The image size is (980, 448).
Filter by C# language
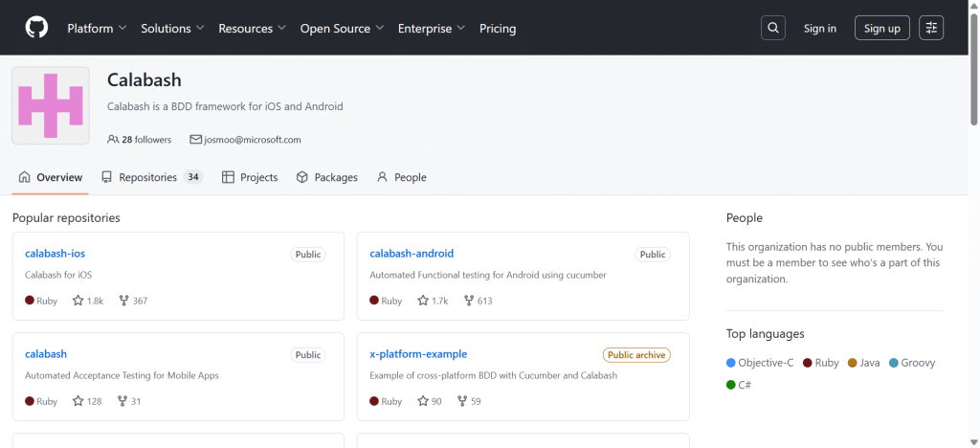click(x=739, y=385)
